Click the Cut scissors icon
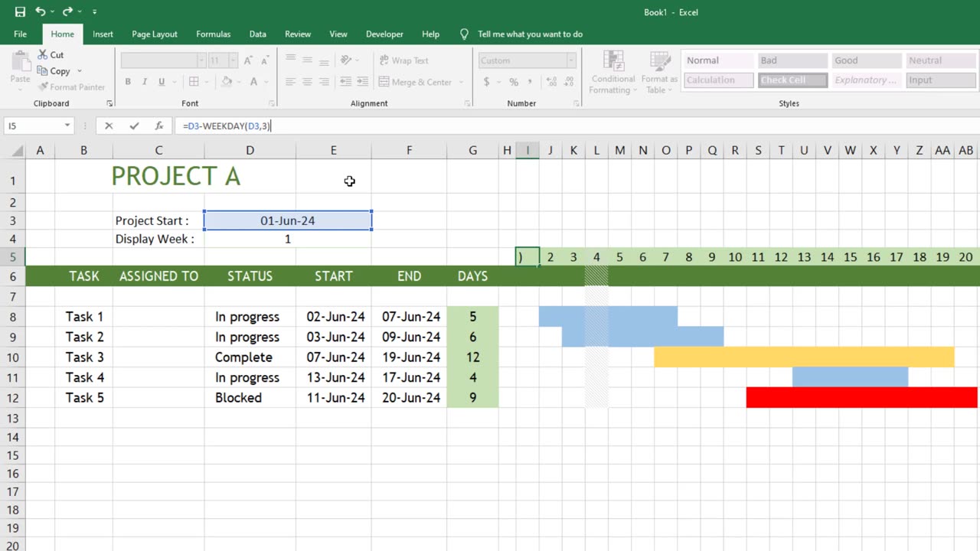980x551 pixels. (43, 54)
